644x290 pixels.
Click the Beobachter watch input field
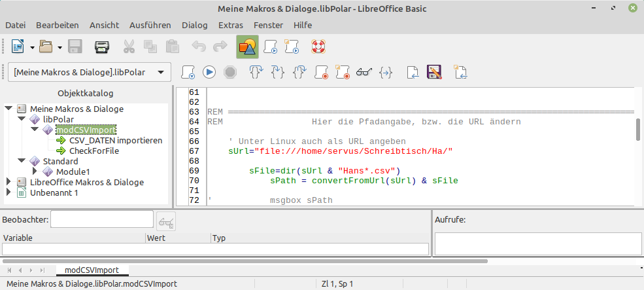(x=102, y=219)
